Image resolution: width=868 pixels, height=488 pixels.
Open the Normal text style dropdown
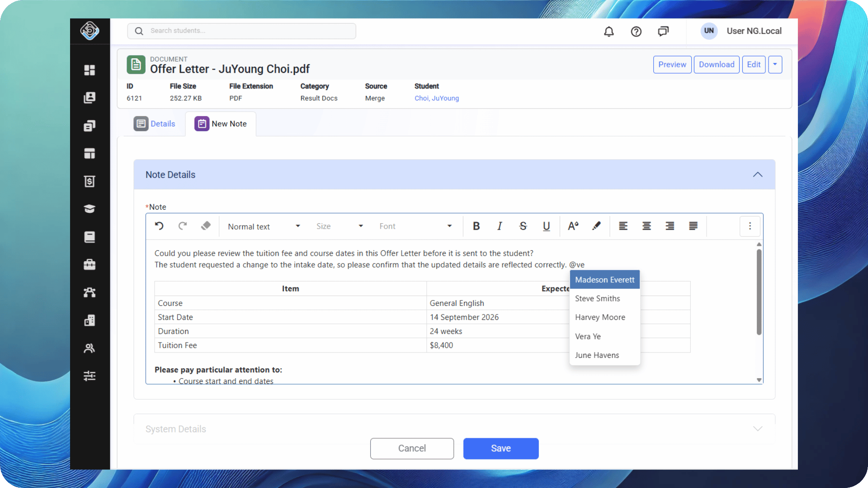tap(264, 226)
